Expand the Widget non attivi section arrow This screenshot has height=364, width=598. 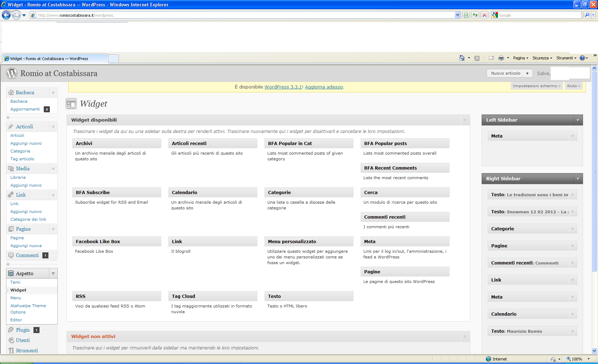click(x=465, y=337)
